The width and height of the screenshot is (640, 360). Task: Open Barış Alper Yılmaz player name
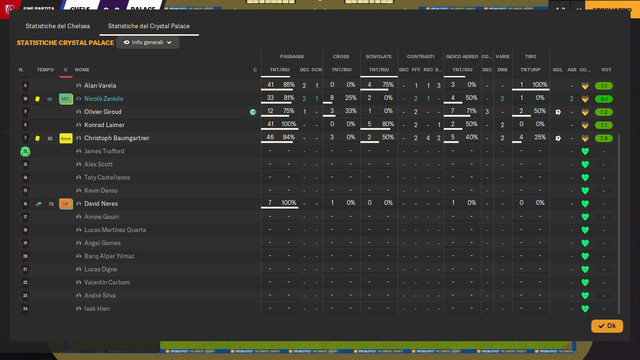tap(109, 256)
